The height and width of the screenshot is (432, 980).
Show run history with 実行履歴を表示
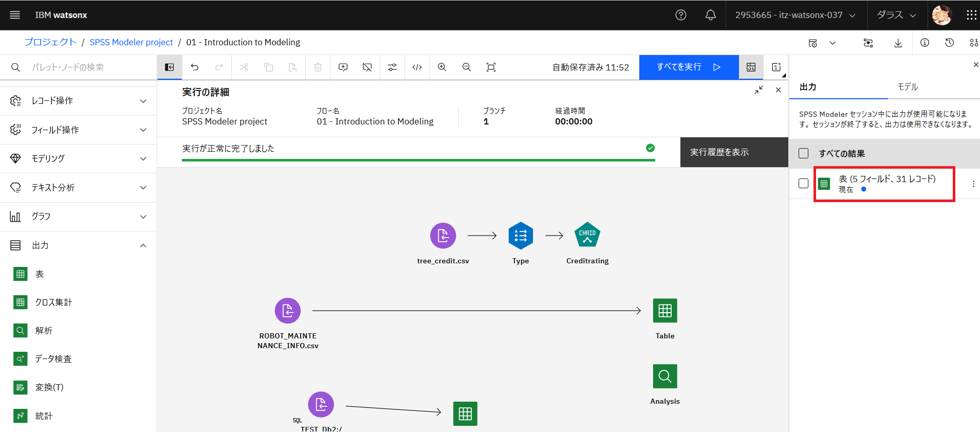point(734,152)
